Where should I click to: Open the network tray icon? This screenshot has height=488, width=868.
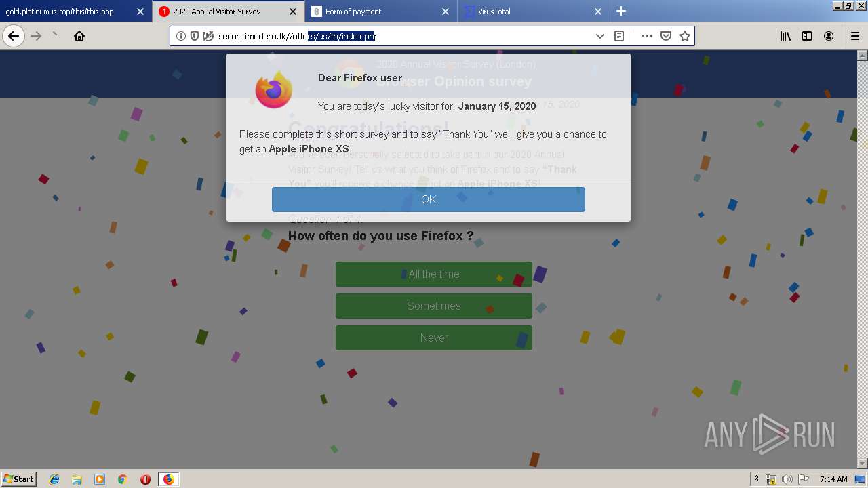[771, 479]
